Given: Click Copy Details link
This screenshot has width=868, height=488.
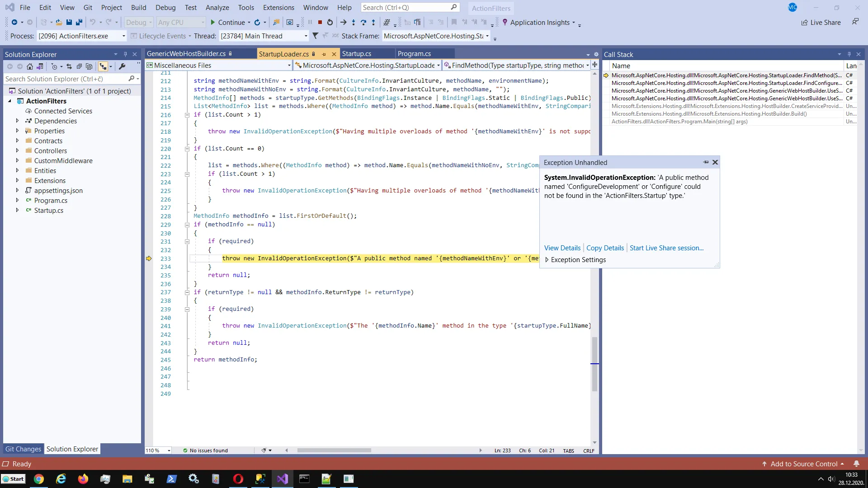Looking at the screenshot, I should point(605,248).
